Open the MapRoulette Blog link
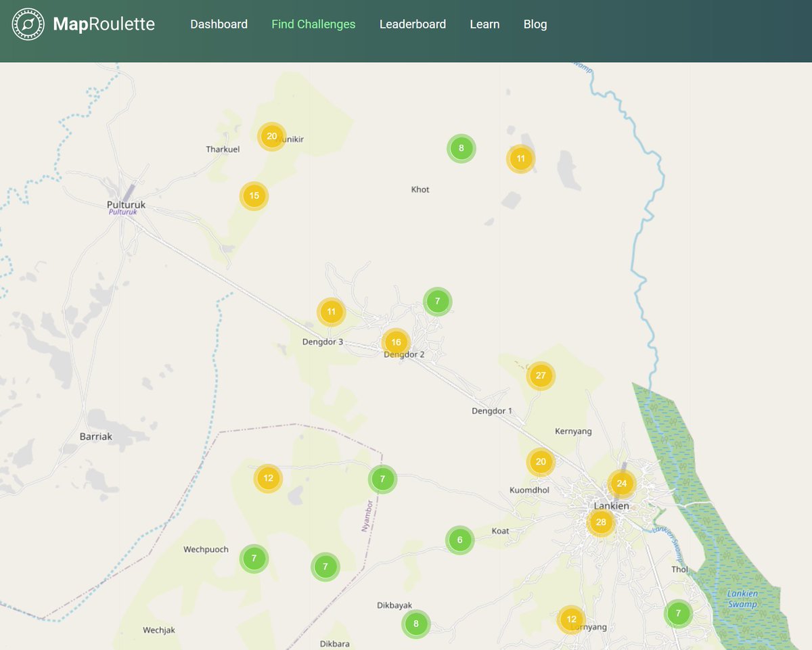Viewport: 812px width, 650px height. (535, 24)
